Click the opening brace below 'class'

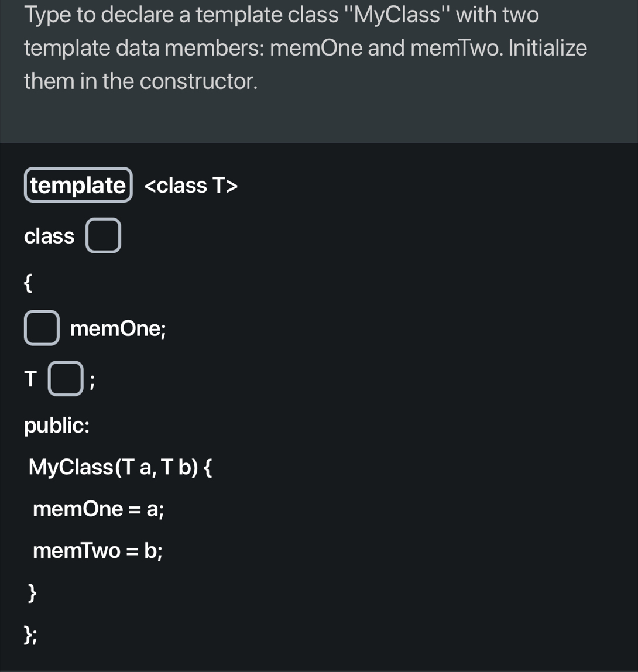click(28, 283)
